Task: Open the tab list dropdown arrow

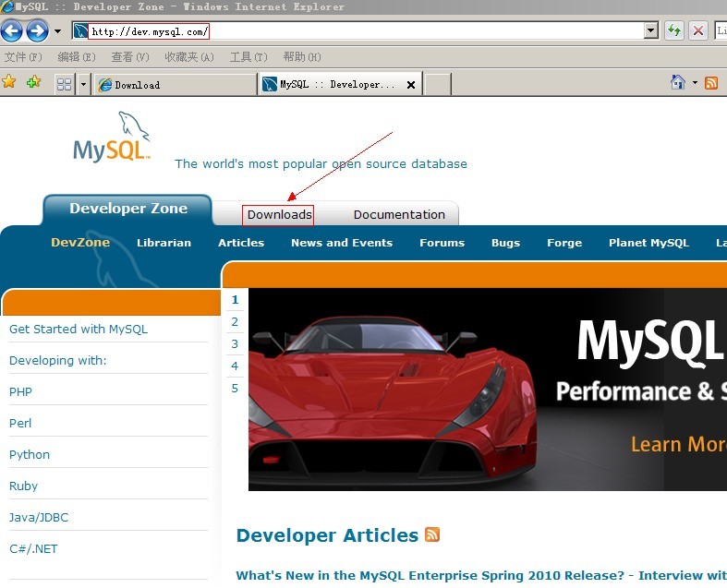Action: point(84,84)
